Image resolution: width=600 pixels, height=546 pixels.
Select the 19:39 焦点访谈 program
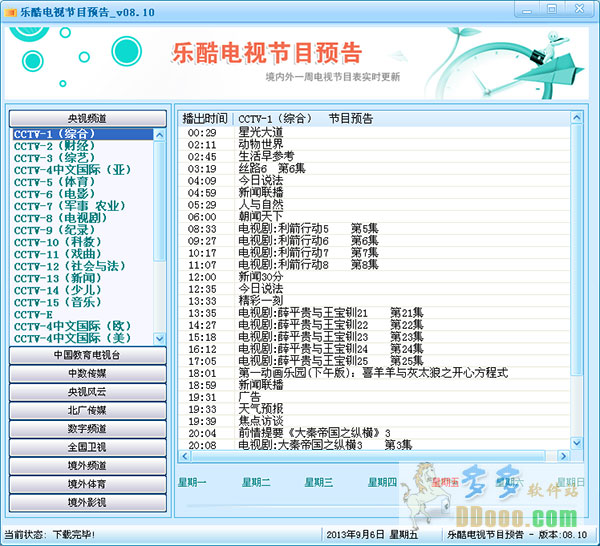374,421
